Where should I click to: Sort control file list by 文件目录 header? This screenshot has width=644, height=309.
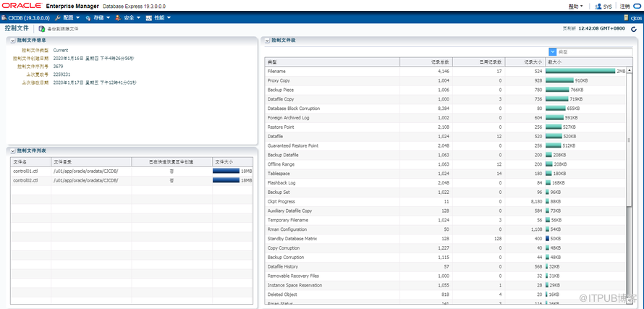pos(91,162)
